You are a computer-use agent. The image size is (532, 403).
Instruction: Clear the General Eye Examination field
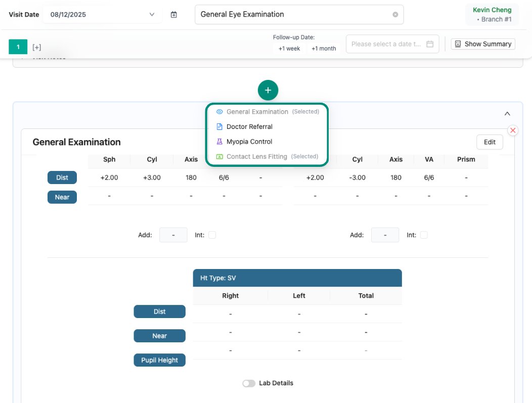395,15
